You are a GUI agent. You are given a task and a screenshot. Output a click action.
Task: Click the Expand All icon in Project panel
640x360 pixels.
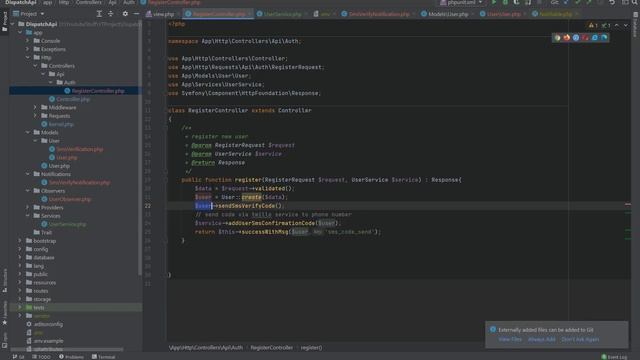point(99,14)
